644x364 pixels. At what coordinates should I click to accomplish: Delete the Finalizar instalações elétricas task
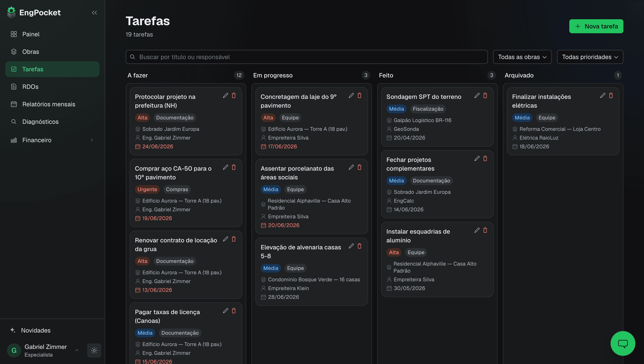611,95
